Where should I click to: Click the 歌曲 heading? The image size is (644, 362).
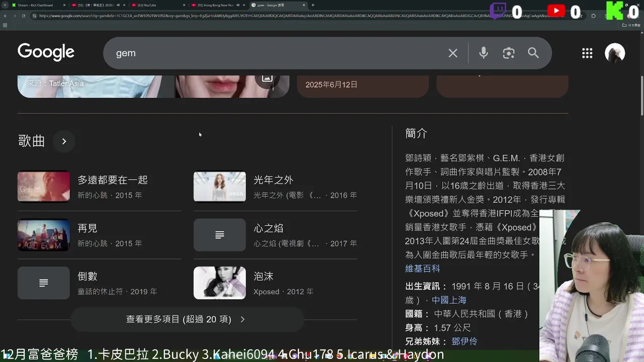(x=31, y=141)
